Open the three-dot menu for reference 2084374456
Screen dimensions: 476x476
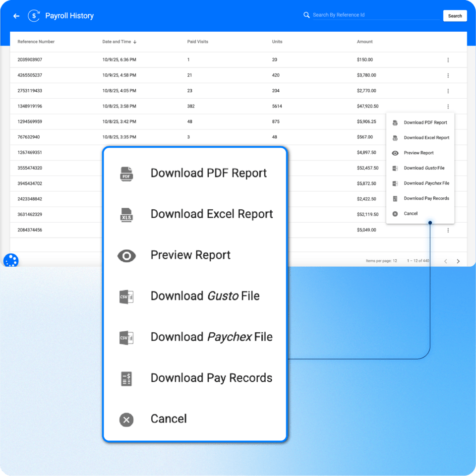click(x=448, y=230)
